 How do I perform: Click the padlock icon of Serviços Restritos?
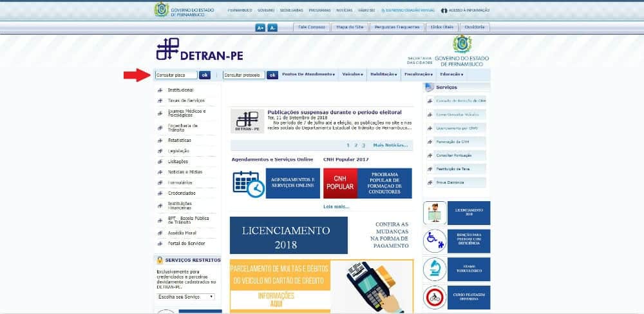point(160,260)
